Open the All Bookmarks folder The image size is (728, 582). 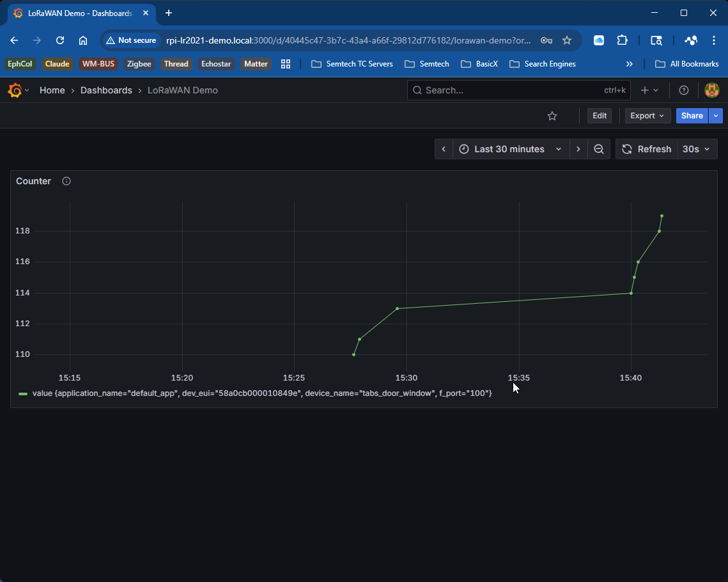click(687, 64)
